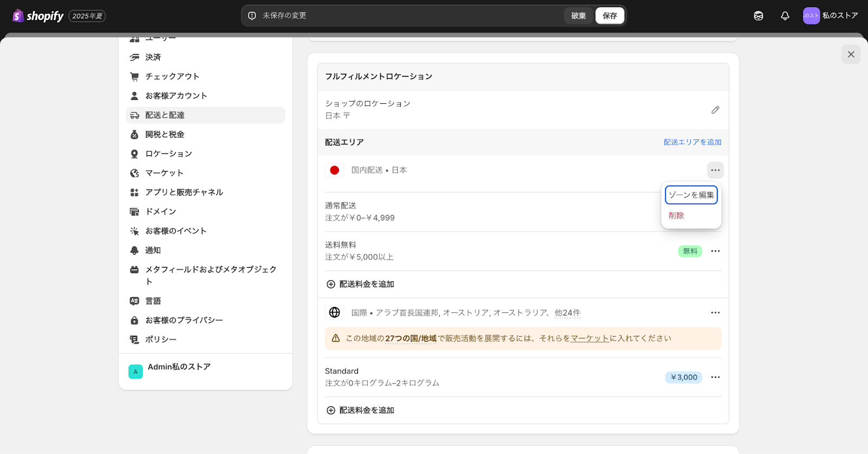Screen dimensions: 868x454
Task: Open the 私のストア account menu
Action: (831, 16)
